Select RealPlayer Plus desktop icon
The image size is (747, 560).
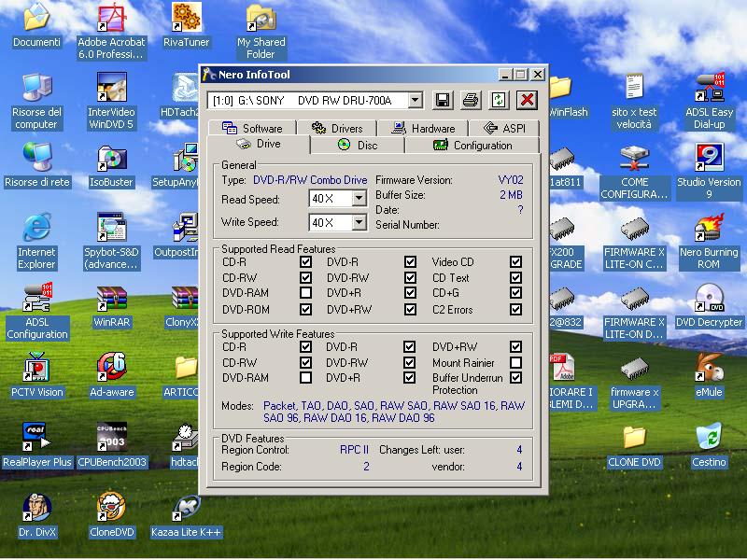(x=36, y=446)
